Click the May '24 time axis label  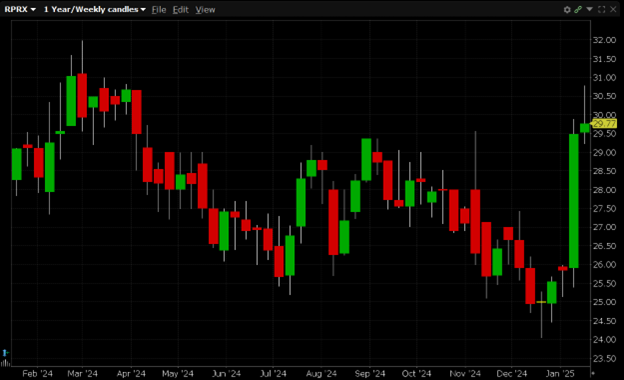tap(177, 374)
